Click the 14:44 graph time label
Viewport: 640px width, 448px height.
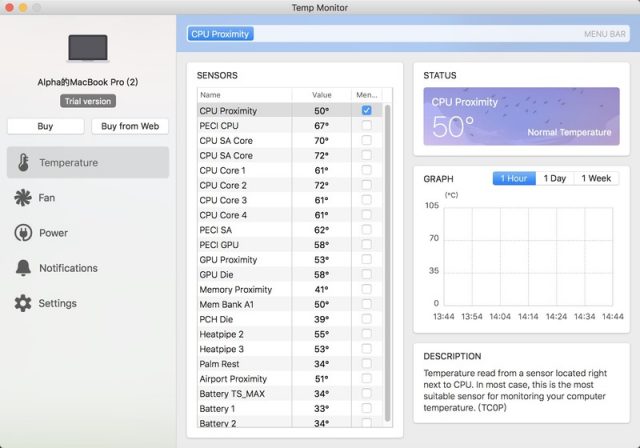612,316
